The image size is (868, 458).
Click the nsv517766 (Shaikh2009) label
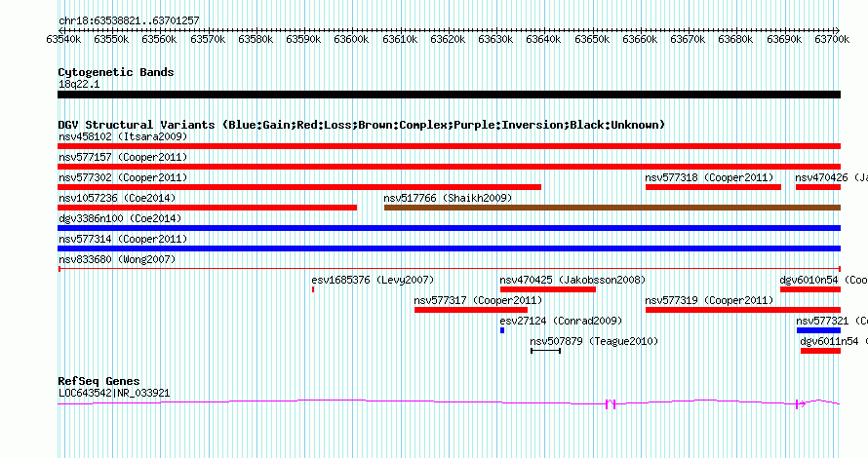pos(448,198)
